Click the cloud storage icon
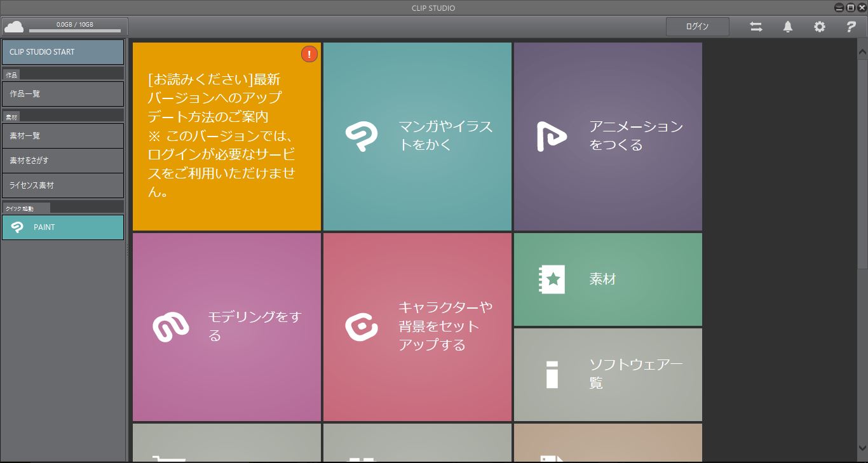This screenshot has width=868, height=463. pos(14,27)
